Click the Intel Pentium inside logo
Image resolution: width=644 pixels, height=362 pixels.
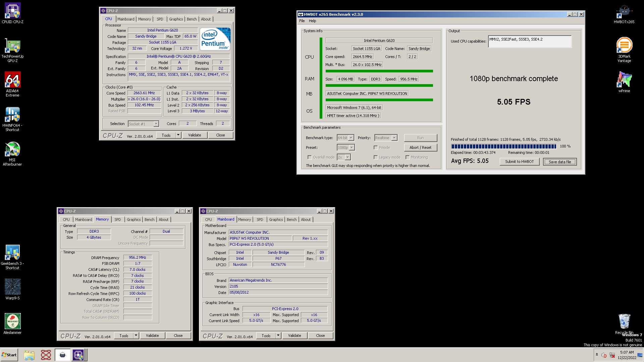click(215, 39)
